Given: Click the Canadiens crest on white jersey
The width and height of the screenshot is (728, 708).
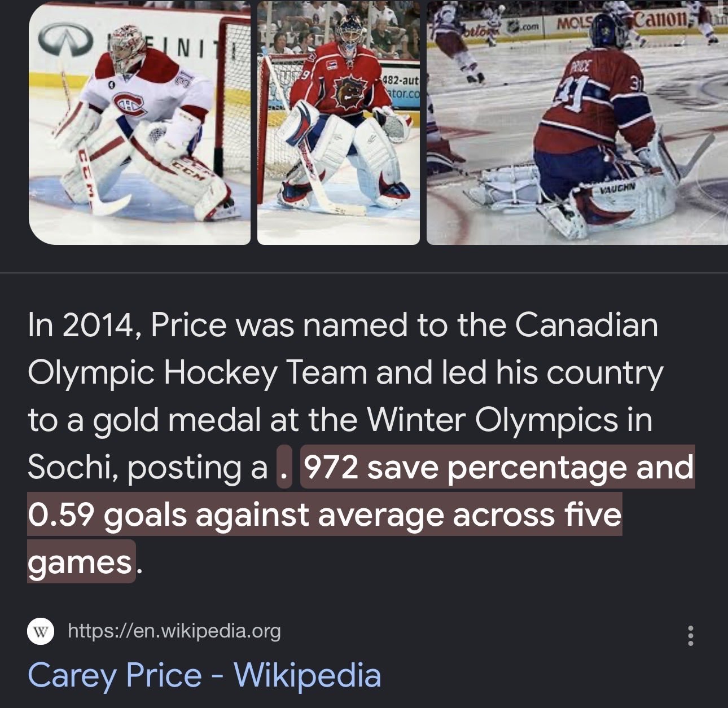Looking at the screenshot, I should 129,104.
